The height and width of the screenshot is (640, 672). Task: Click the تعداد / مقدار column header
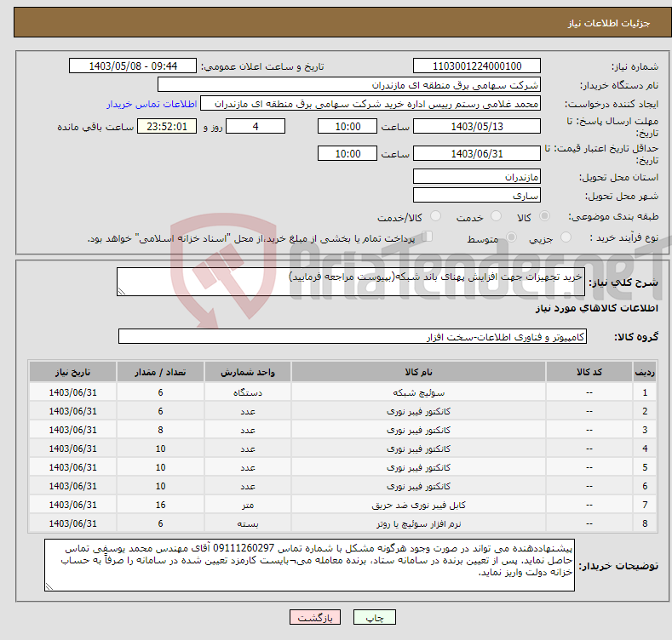[x=160, y=372]
